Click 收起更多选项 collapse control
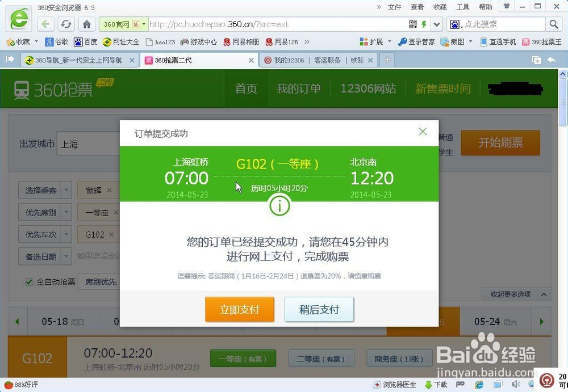The image size is (568, 392). pos(515,294)
